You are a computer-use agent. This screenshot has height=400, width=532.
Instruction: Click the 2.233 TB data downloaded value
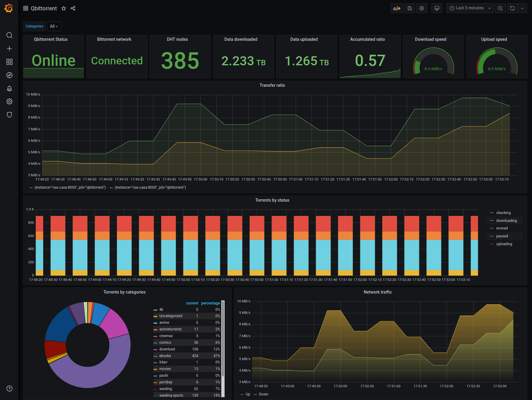pos(244,61)
